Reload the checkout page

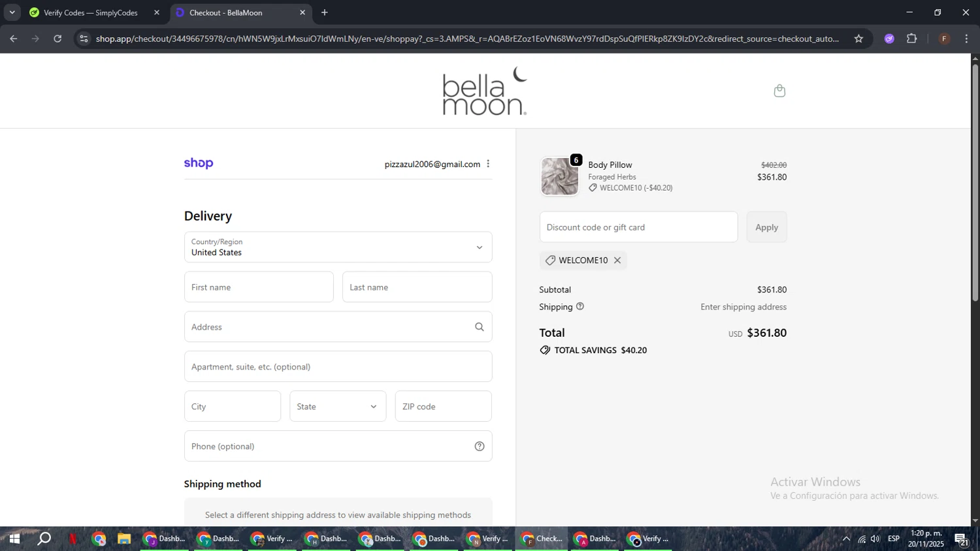coord(57,39)
